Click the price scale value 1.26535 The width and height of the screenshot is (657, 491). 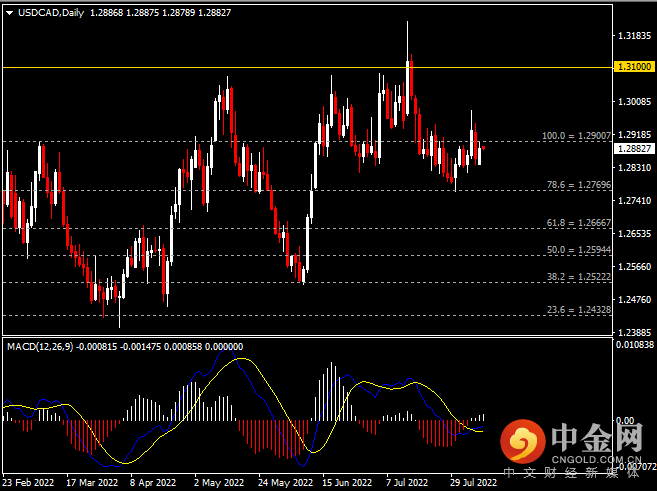[x=635, y=234]
